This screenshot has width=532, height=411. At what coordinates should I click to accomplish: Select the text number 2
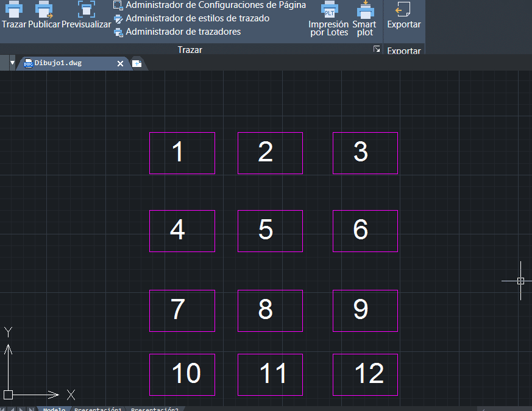pos(265,152)
